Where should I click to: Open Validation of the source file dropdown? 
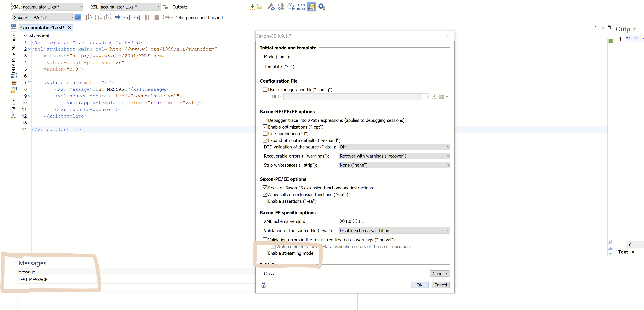pyautogui.click(x=394, y=231)
